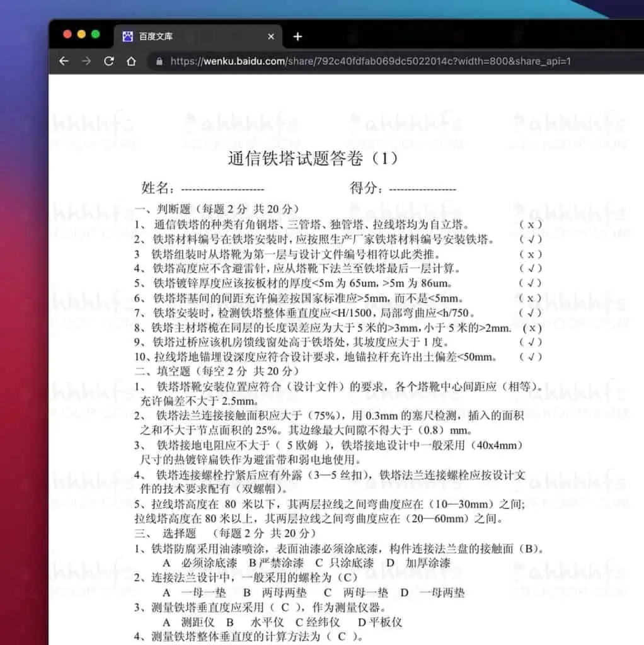Reload the current page
Screen dimensions: 644x645
(108, 61)
